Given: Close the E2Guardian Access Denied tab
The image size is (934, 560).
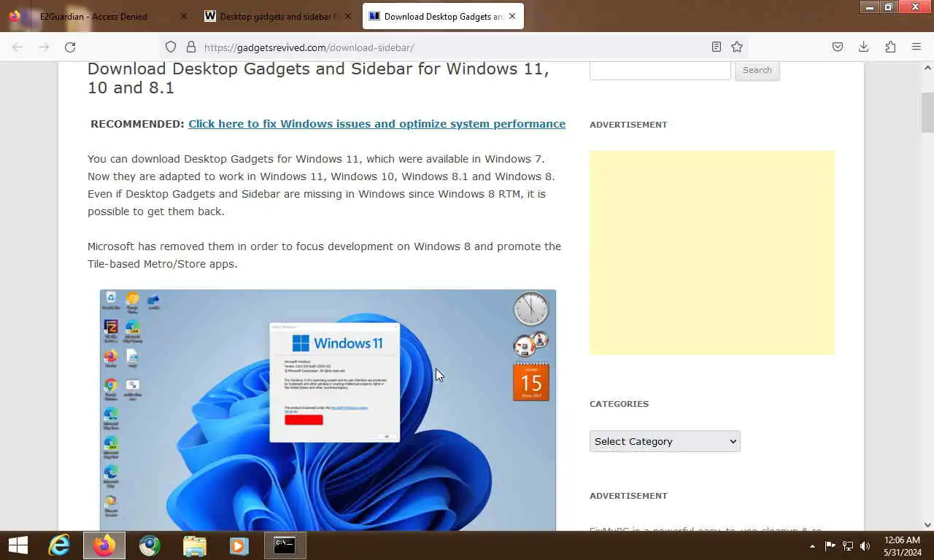Looking at the screenshot, I should click(183, 16).
